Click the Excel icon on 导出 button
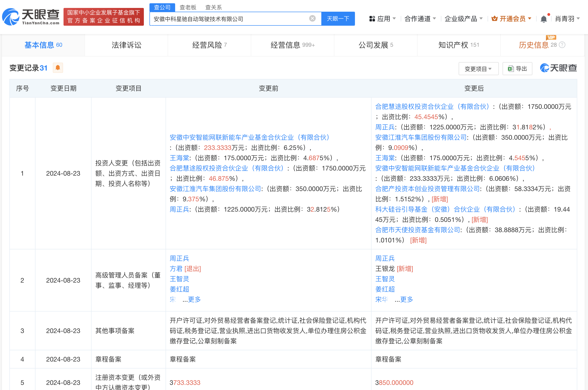The image size is (588, 390). click(x=510, y=68)
